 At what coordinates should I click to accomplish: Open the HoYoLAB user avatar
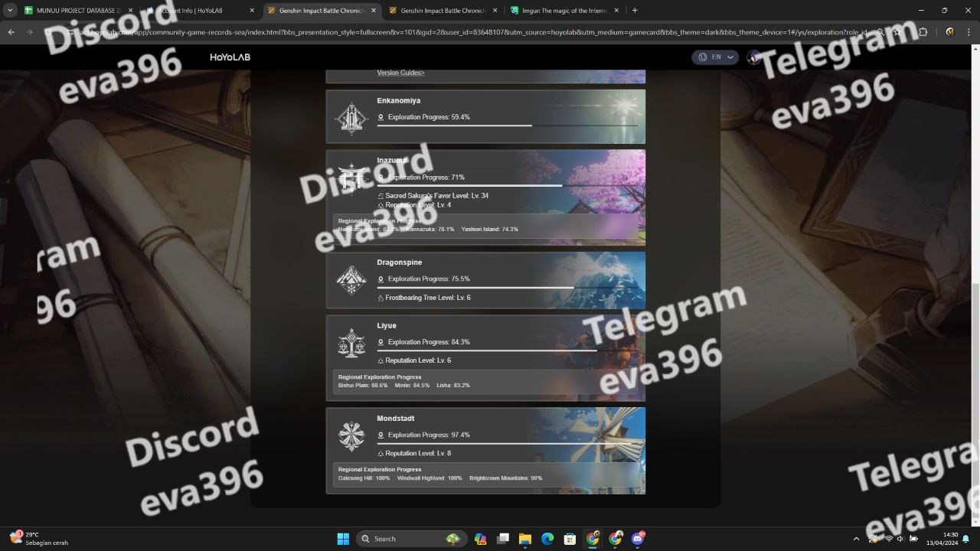pos(754,57)
